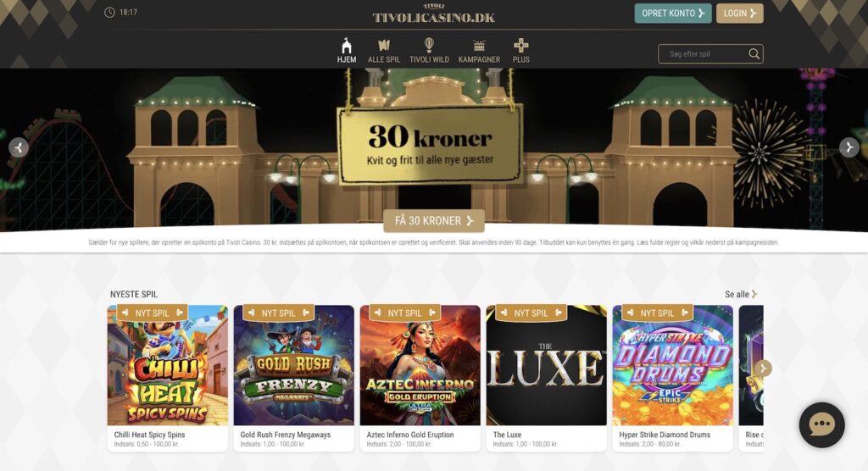The image size is (868, 471).
Task: Open the Tivoli Wild balloon icon
Action: pyautogui.click(x=429, y=45)
